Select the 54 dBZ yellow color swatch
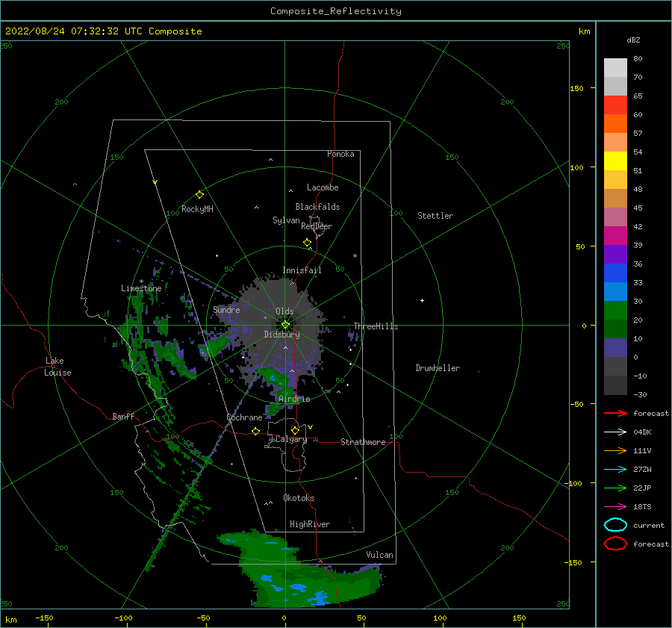 coord(615,161)
